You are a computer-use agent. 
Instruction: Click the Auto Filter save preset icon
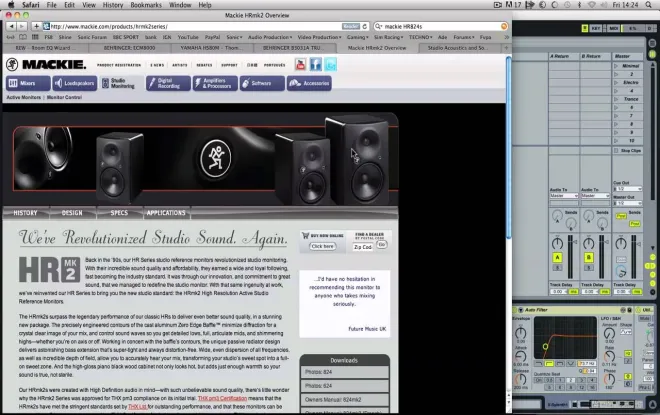[630, 310]
